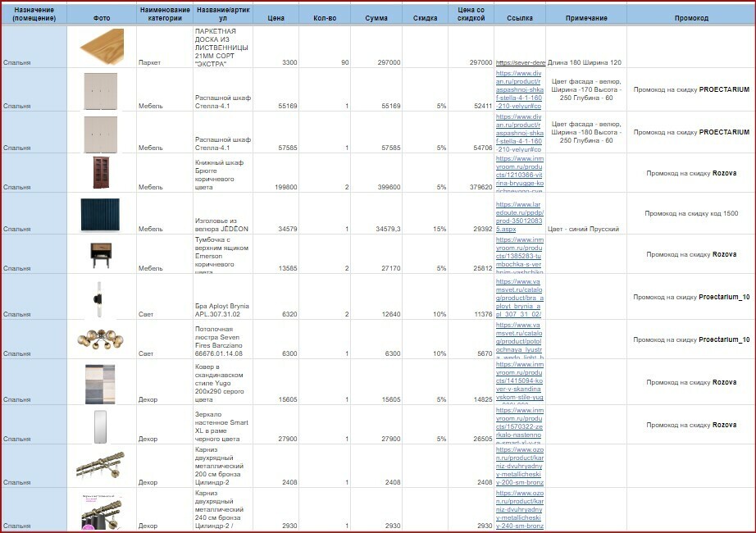
Task: Click the Seven Fires chandelier photo
Action: [x=101, y=339]
